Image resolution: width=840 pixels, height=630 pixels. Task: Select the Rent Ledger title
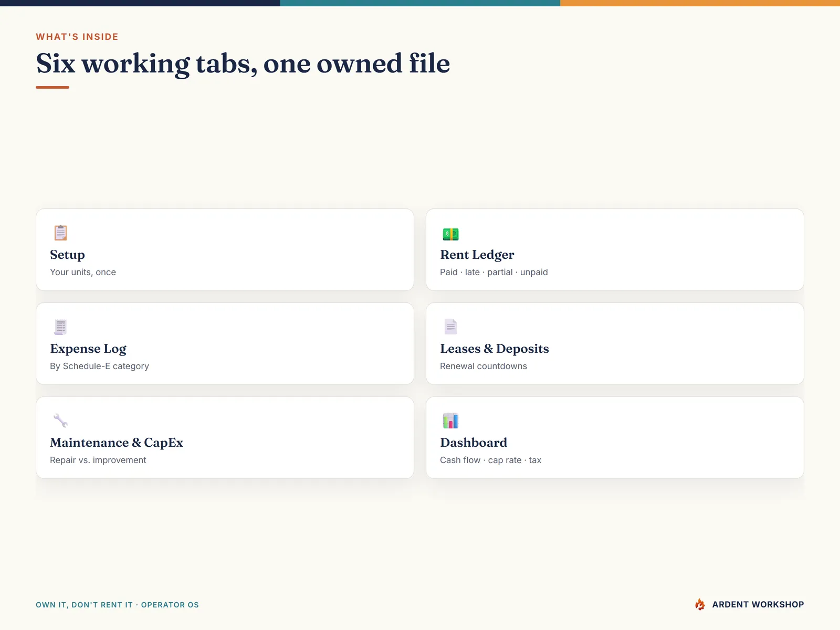[x=477, y=255]
